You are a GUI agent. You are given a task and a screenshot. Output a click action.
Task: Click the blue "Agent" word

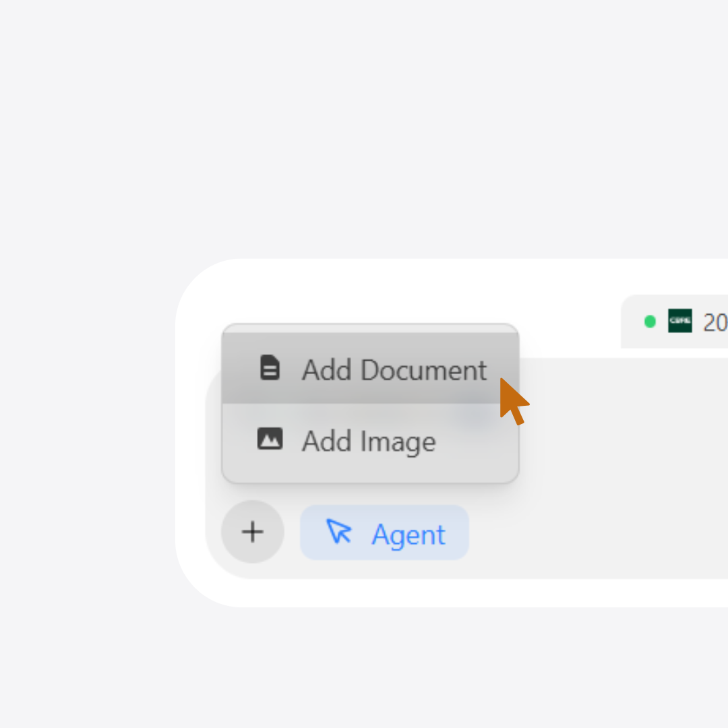point(408,535)
